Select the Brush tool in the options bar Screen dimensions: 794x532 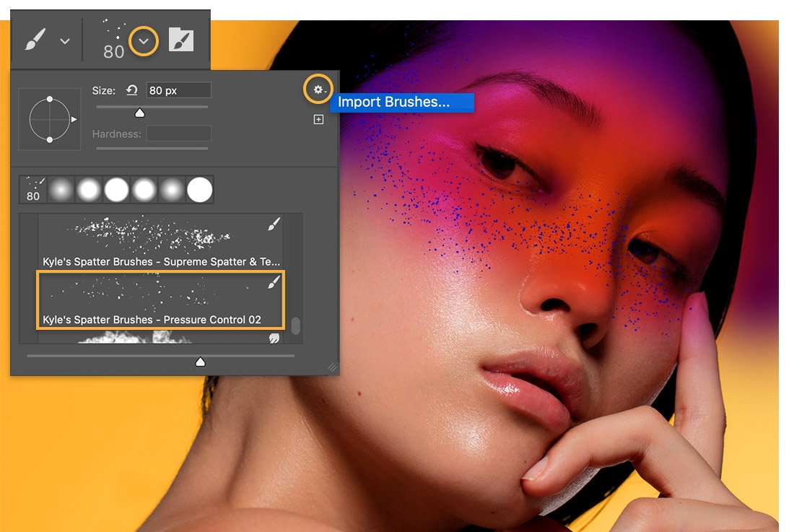click(35, 40)
